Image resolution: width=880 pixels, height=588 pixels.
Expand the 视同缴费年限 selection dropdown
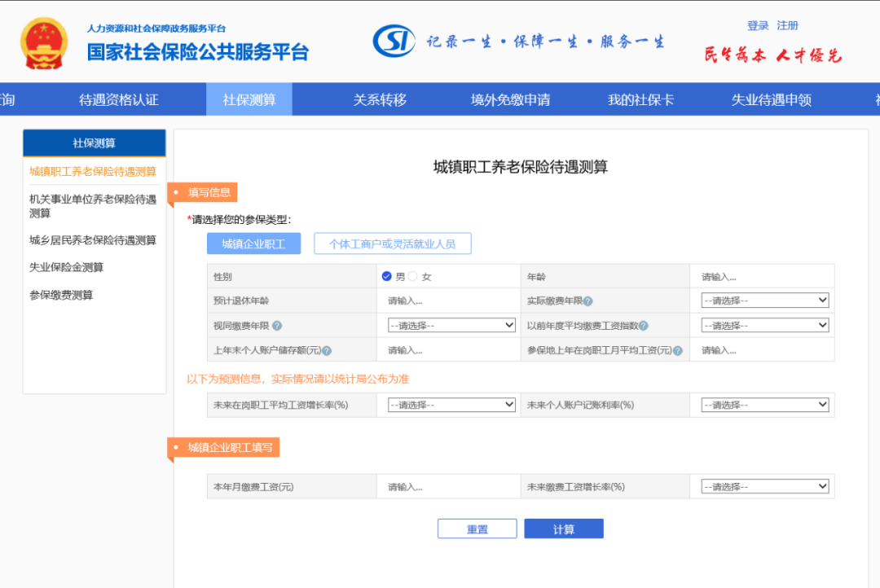coord(450,324)
